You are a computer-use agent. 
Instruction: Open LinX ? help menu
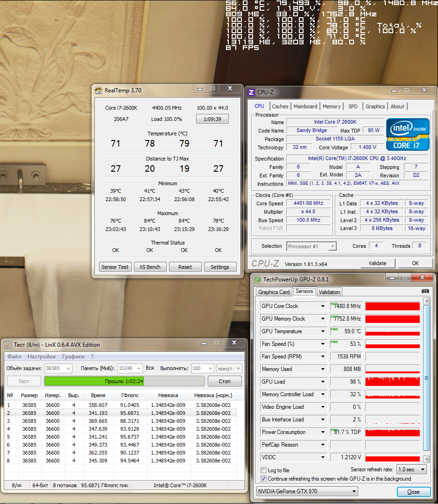[92, 357]
